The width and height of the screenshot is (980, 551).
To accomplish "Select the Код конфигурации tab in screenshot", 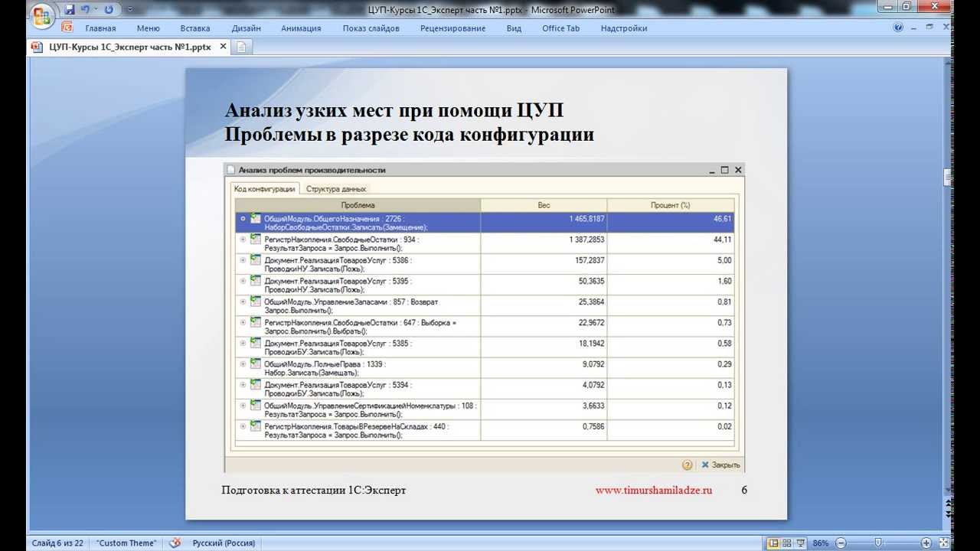I will coord(264,189).
